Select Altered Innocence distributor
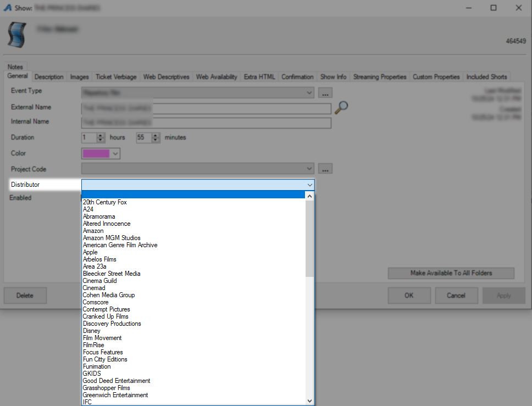 193,224
